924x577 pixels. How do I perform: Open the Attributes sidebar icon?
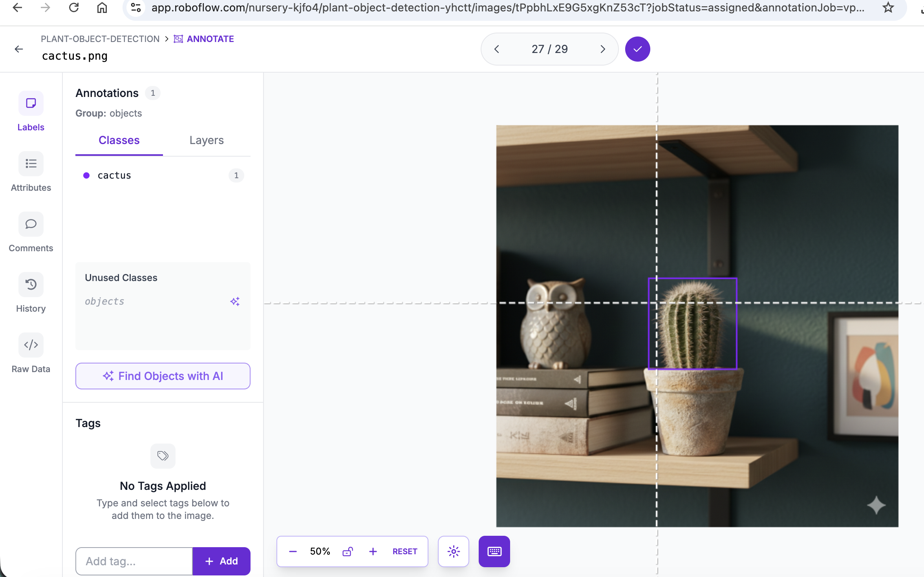click(x=31, y=164)
